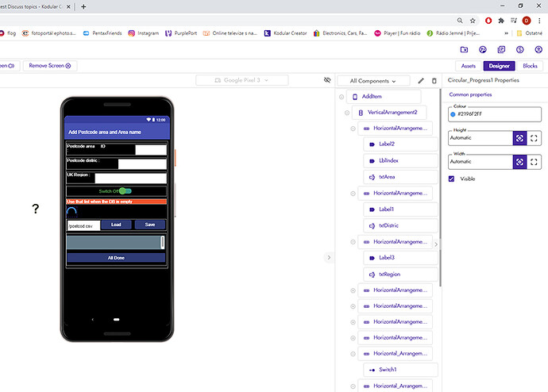Click the Remove Screen button
Screen dimensions: 548x392
tap(50, 66)
